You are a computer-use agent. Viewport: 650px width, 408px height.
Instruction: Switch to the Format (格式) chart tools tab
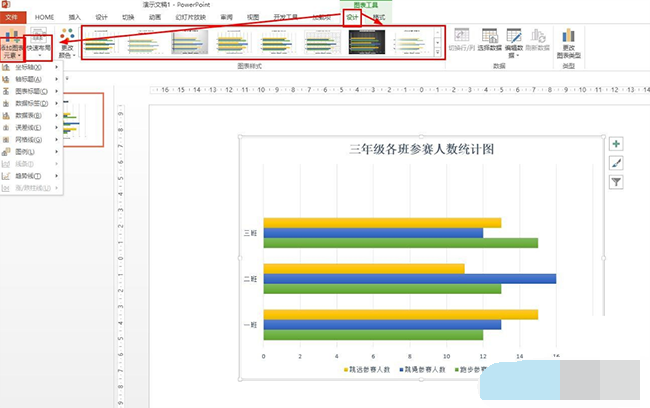378,17
